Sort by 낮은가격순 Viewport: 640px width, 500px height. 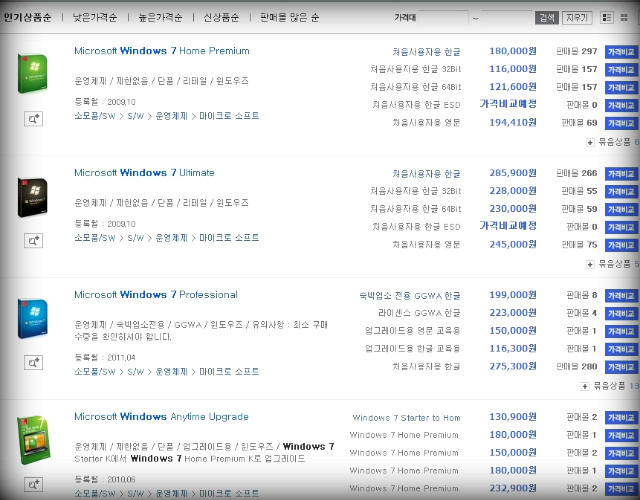95,18
